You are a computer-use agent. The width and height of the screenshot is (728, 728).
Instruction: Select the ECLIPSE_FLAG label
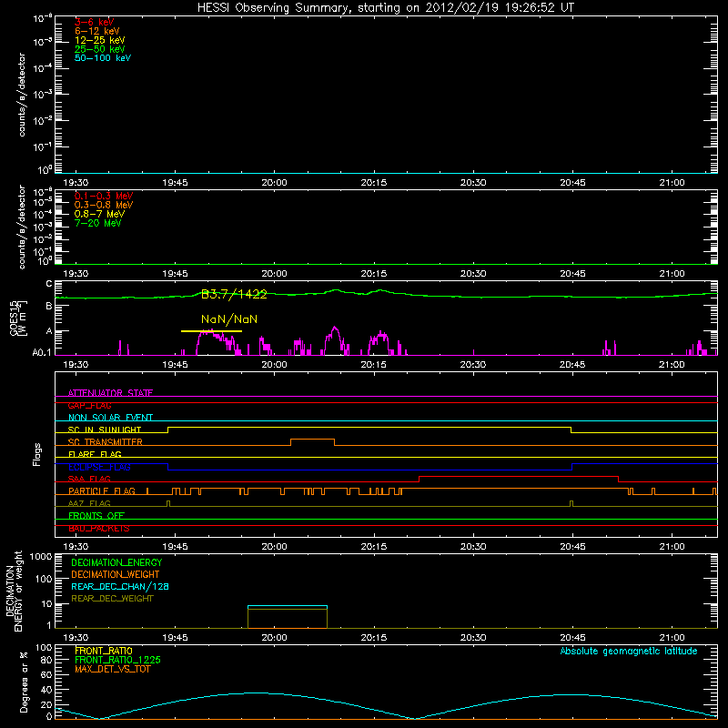99,467
